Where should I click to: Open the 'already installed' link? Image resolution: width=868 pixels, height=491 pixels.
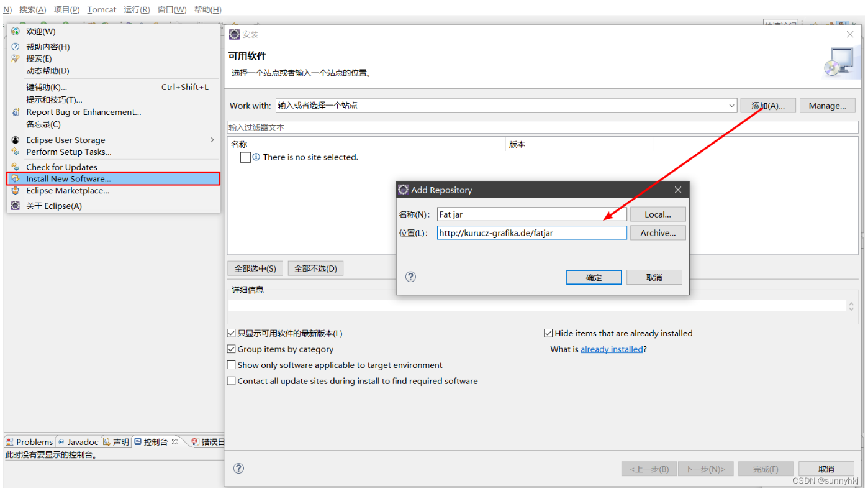612,349
